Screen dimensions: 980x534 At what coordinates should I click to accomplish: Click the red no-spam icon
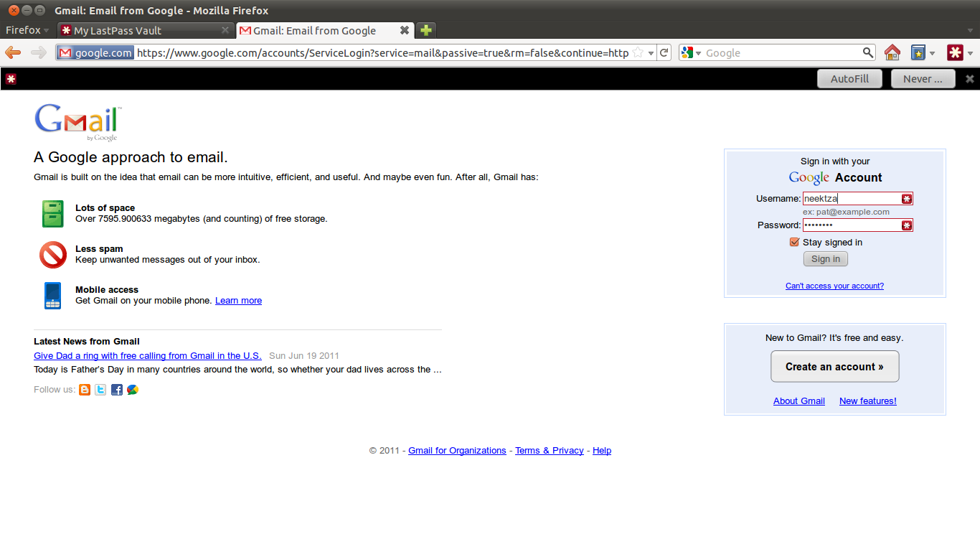53,255
